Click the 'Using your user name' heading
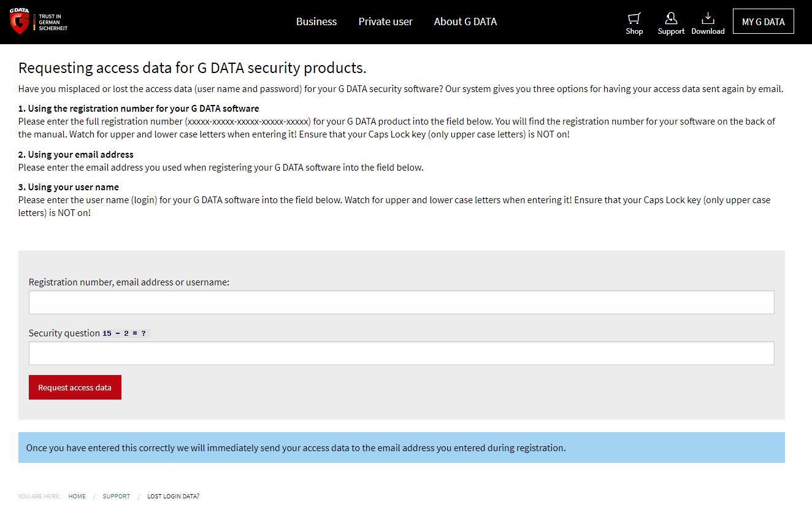The image size is (812, 507). [69, 187]
